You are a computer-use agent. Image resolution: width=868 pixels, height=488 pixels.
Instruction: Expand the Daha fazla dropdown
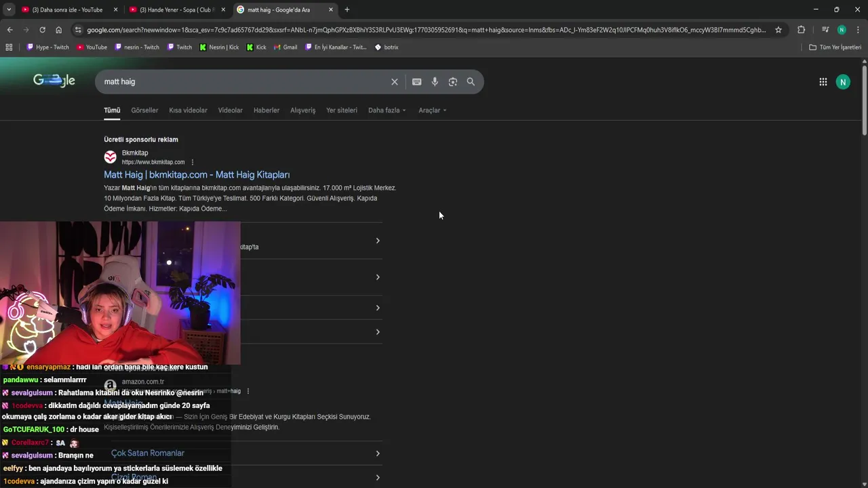(x=387, y=110)
